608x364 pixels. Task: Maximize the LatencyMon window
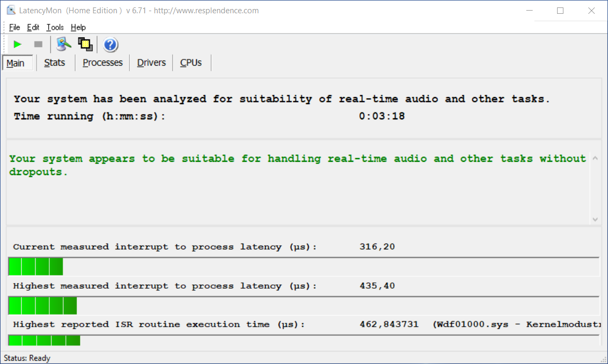(560, 11)
